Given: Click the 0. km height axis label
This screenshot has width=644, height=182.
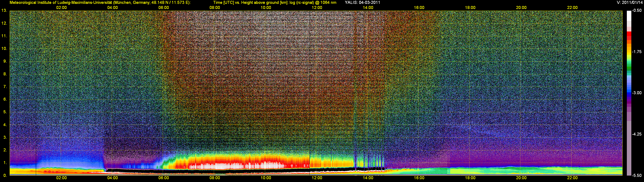Looking at the screenshot, I should (5, 176).
